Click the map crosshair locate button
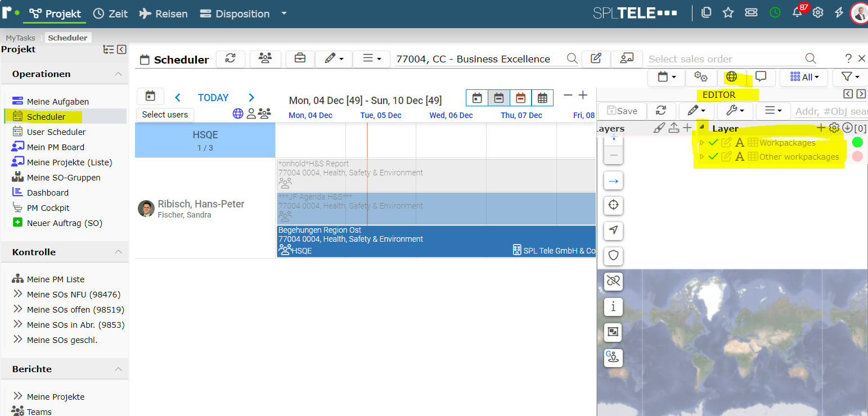The height and width of the screenshot is (416, 868). tap(613, 205)
